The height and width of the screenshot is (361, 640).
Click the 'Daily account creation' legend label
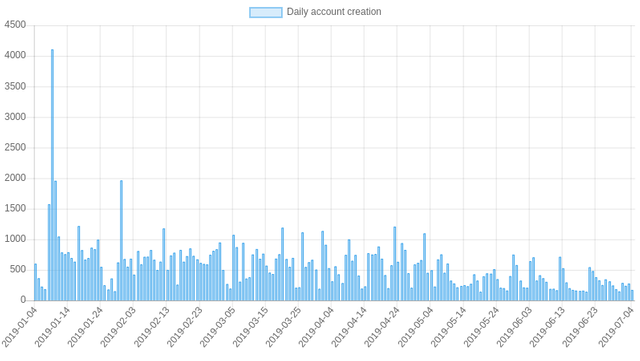pyautogui.click(x=334, y=12)
